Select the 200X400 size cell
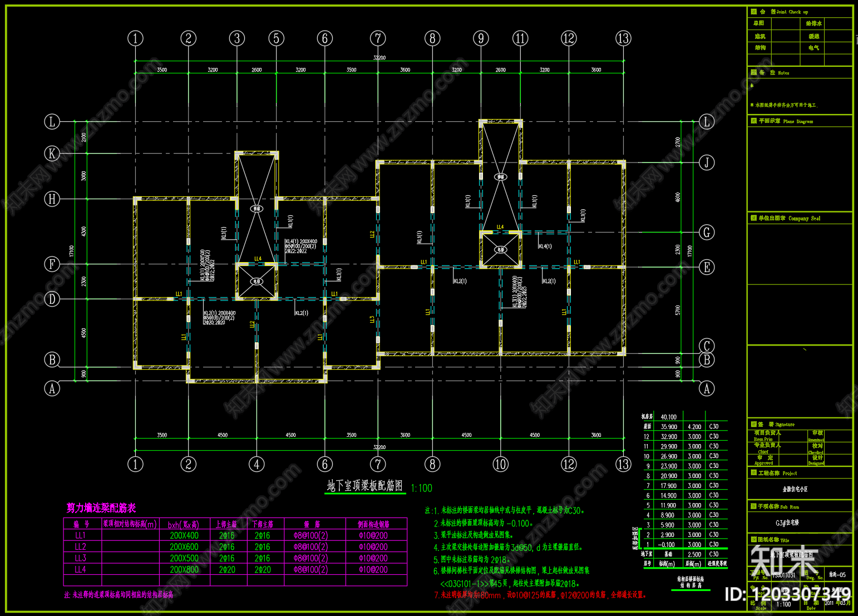The height and width of the screenshot is (616, 858). 184,535
